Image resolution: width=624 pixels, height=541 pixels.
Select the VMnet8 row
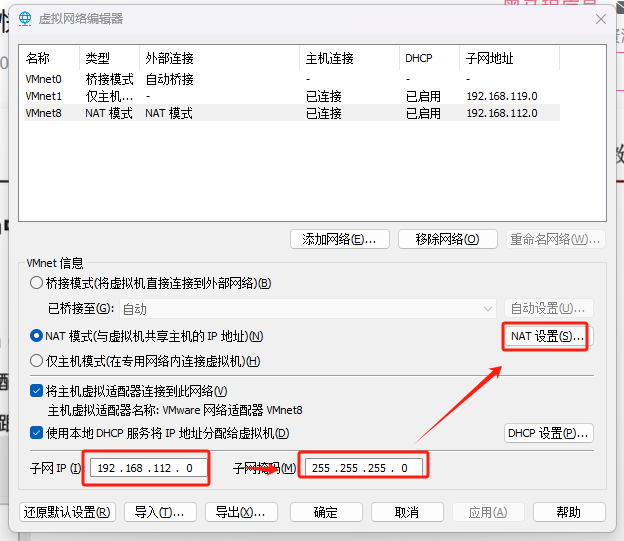[292, 113]
